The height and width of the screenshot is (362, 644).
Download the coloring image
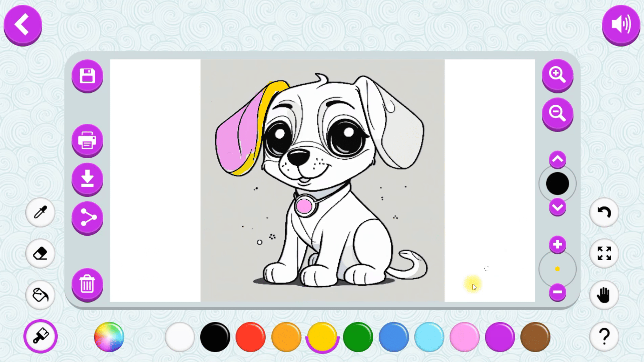pyautogui.click(x=87, y=179)
